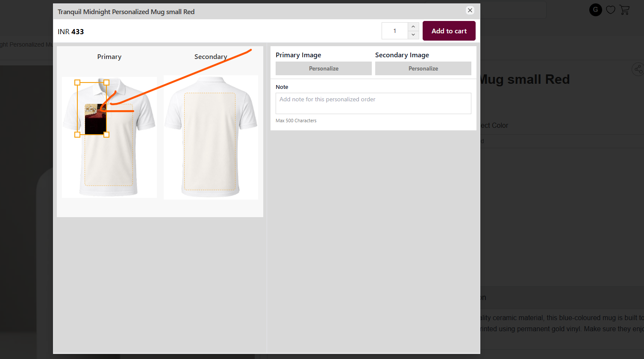The height and width of the screenshot is (359, 644).
Task: Click the top-right handle of the image selection
Action: (106, 82)
